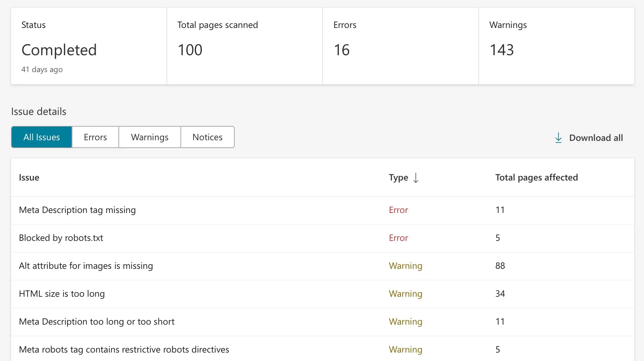Click Total pages affected column header

[536, 178]
